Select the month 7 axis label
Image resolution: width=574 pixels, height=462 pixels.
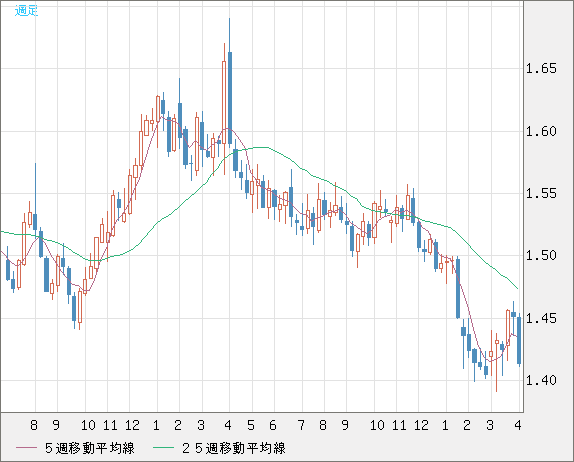point(301,425)
